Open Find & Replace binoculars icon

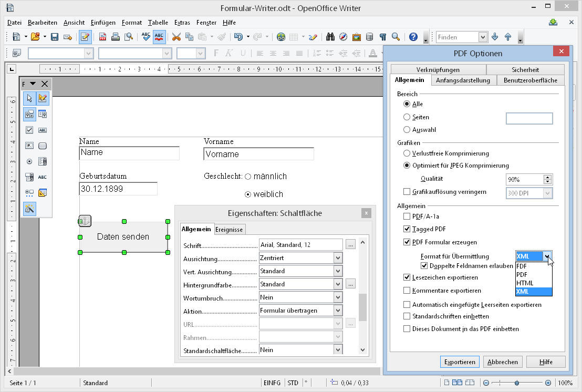click(330, 37)
